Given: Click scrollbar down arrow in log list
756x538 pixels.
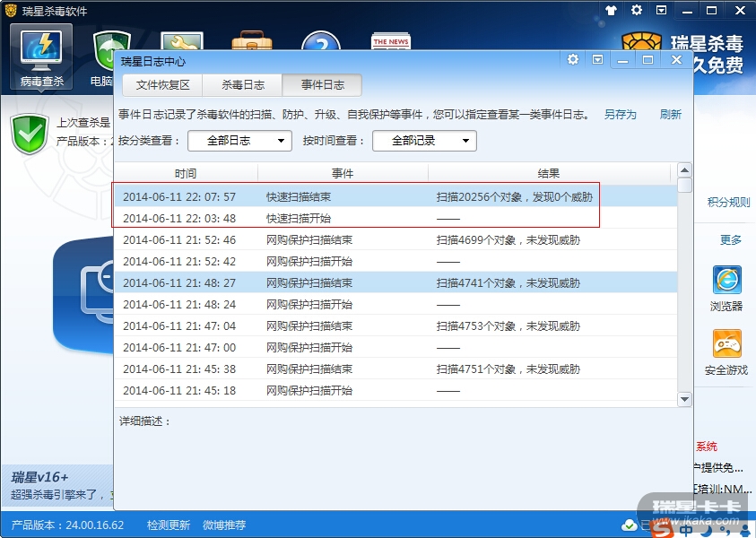Looking at the screenshot, I should pos(684,399).
